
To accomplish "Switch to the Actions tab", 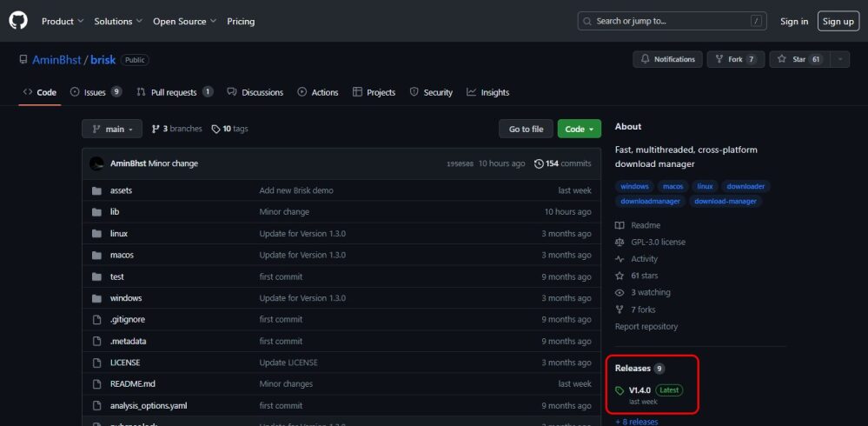I will pos(318,92).
